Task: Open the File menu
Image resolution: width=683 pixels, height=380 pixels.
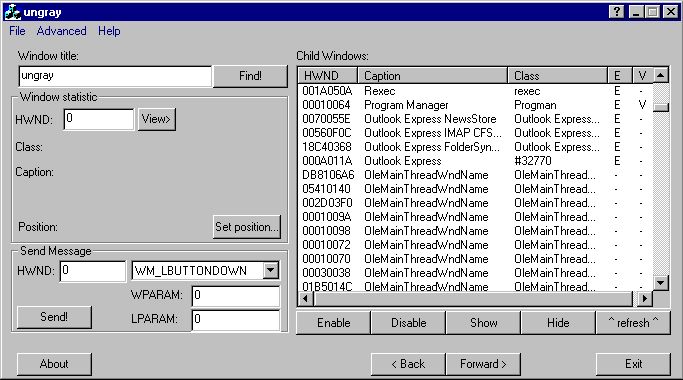Action: [17, 31]
